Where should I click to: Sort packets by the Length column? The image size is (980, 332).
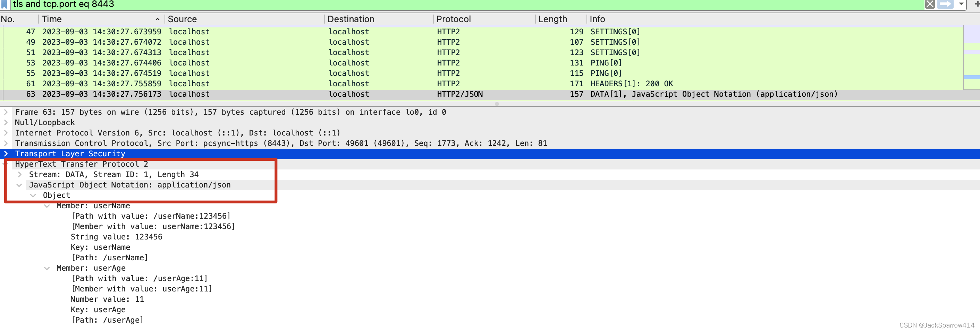coord(561,19)
